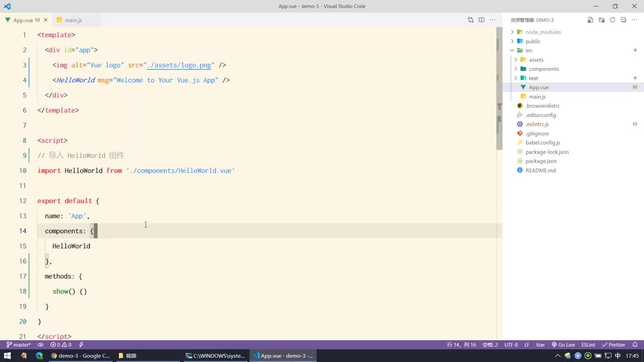
Task: Create a new folder in explorer
Action: [x=602, y=20]
